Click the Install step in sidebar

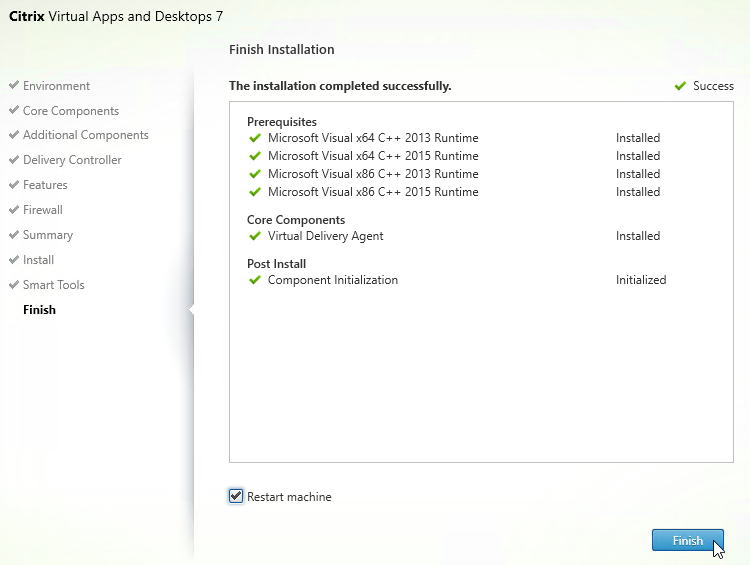(38, 260)
